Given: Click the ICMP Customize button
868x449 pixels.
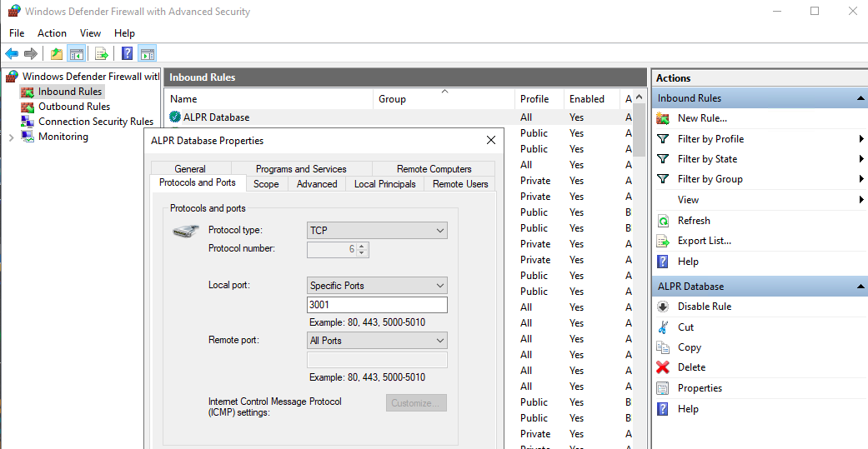Looking at the screenshot, I should [416, 403].
